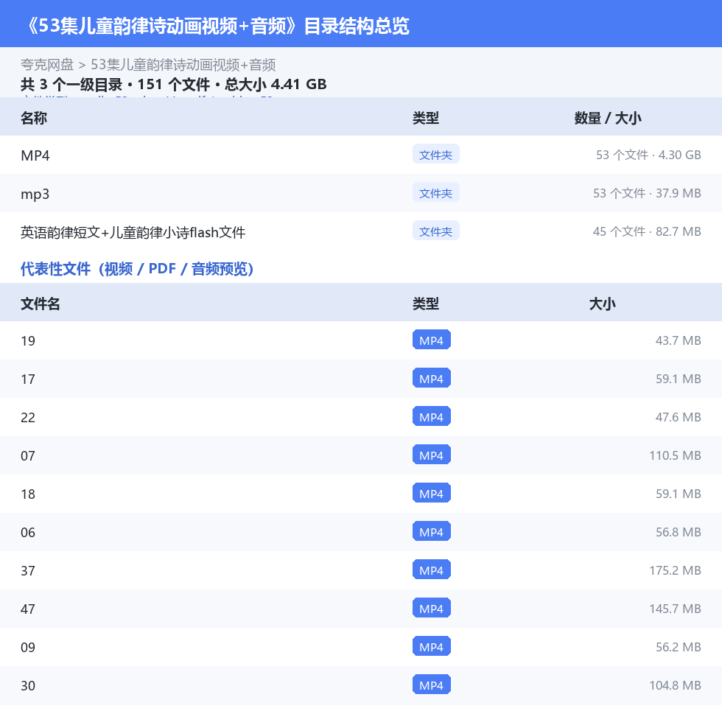
Task: Select the size 43.7 MB
Action: pos(678,340)
